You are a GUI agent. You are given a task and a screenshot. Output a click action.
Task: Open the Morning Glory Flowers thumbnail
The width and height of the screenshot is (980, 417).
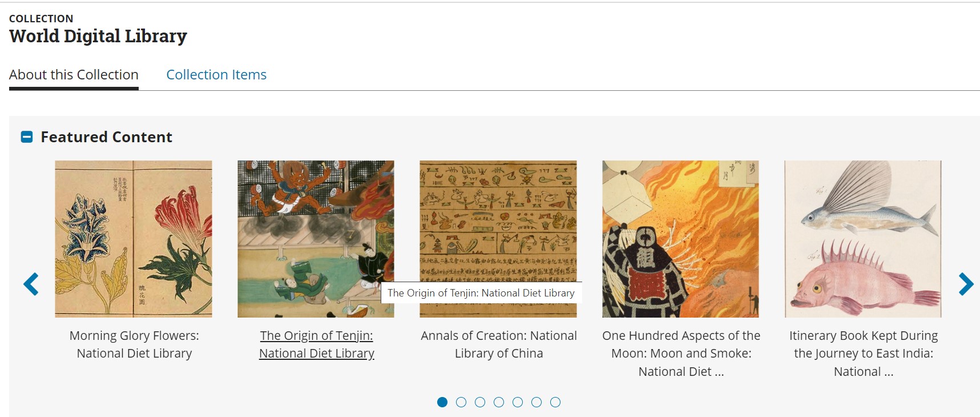[x=134, y=239]
